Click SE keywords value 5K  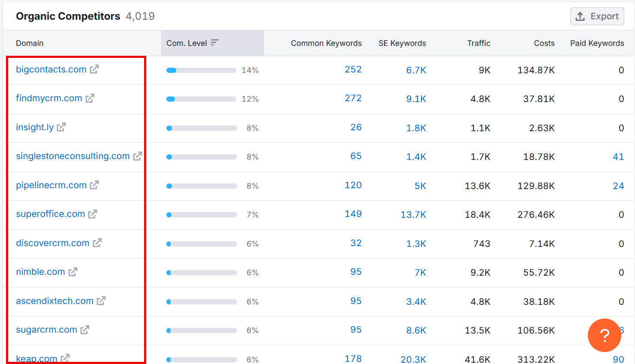[420, 186]
